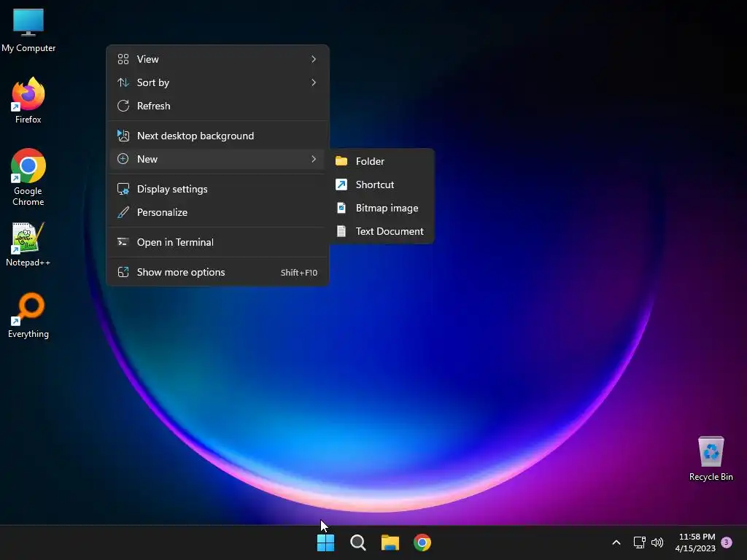This screenshot has height=560, width=747.
Task: Select the Recycle Bin icon
Action: [711, 459]
